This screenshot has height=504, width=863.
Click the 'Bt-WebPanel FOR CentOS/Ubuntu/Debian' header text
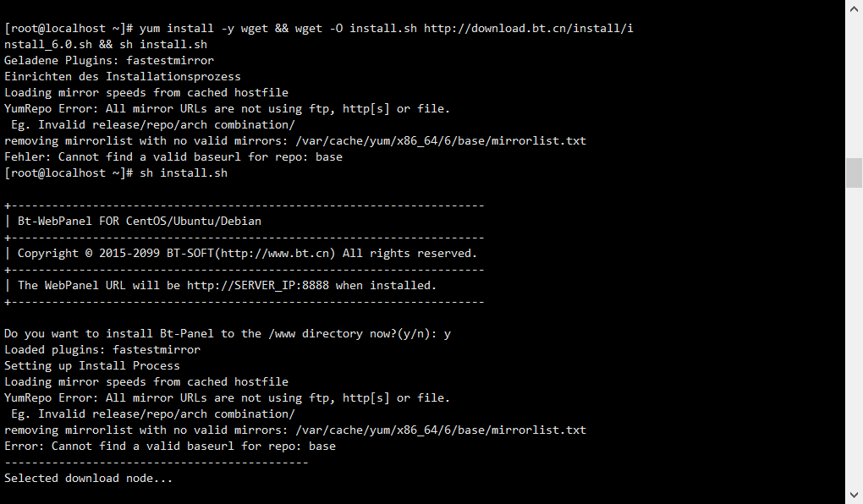[x=139, y=221]
